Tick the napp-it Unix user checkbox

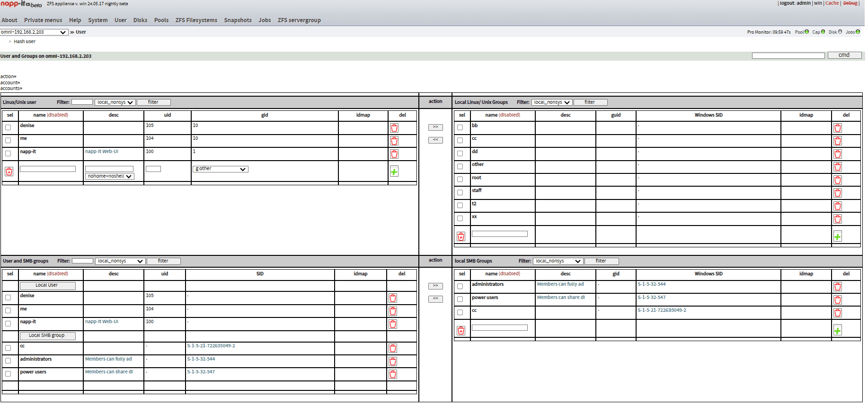pyautogui.click(x=8, y=154)
